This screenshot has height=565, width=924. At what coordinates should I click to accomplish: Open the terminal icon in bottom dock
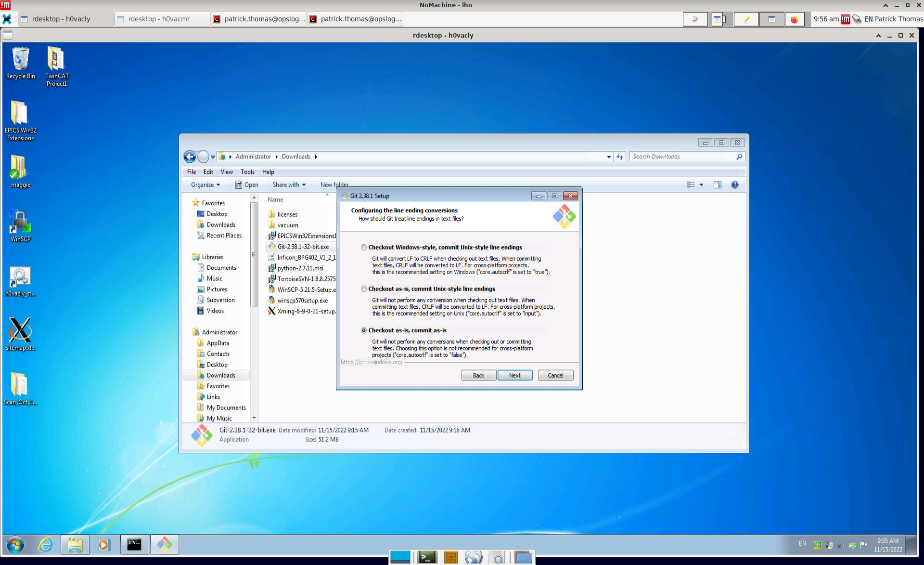tap(427, 557)
